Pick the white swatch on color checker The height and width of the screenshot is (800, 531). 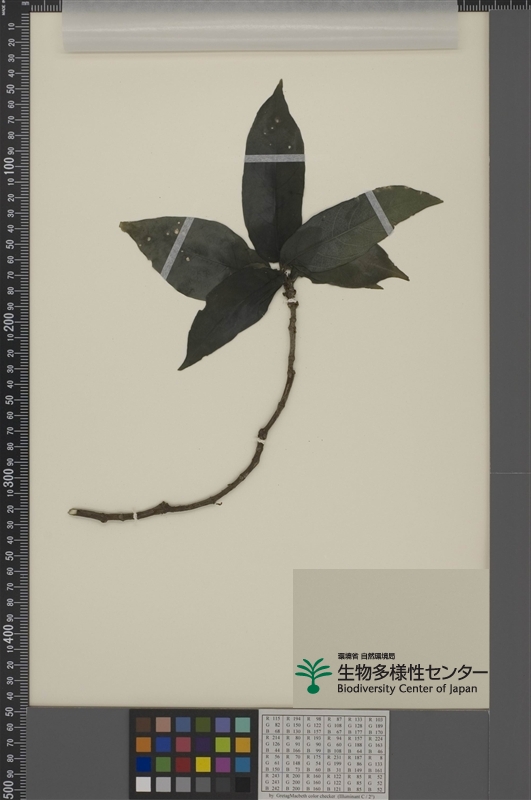143,784
